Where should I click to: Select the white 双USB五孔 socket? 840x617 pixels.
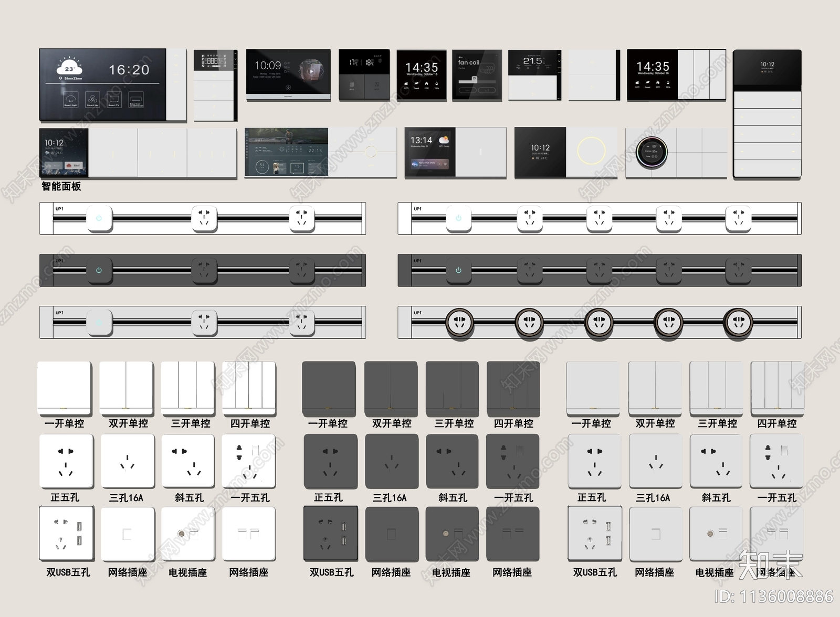click(67, 534)
